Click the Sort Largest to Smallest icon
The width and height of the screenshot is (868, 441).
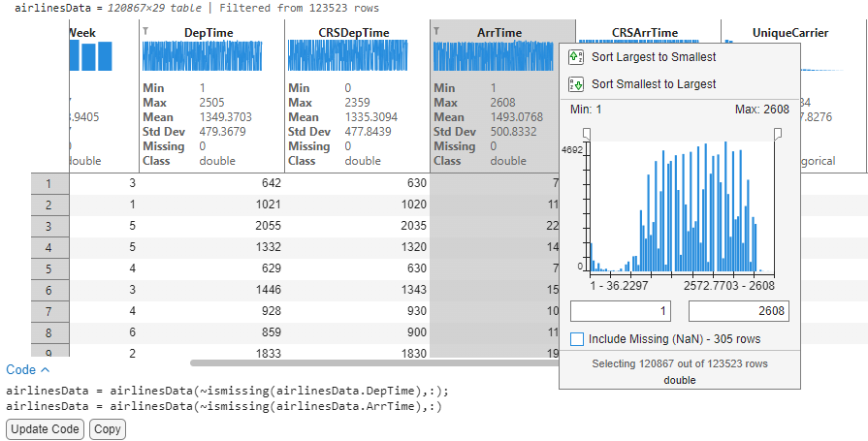[576, 58]
